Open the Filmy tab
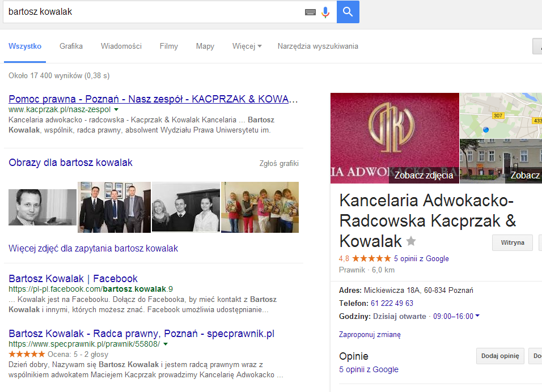Image resolution: width=542 pixels, height=392 pixels. (169, 46)
